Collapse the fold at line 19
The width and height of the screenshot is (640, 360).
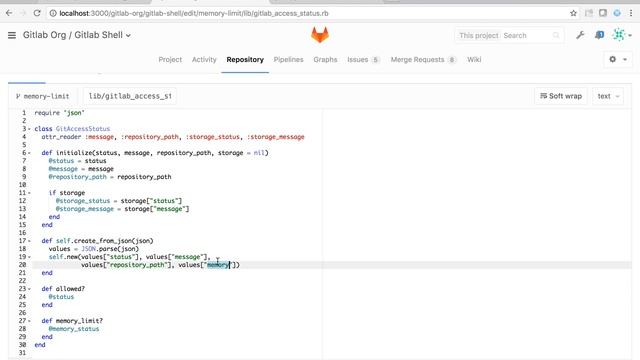[29, 257]
